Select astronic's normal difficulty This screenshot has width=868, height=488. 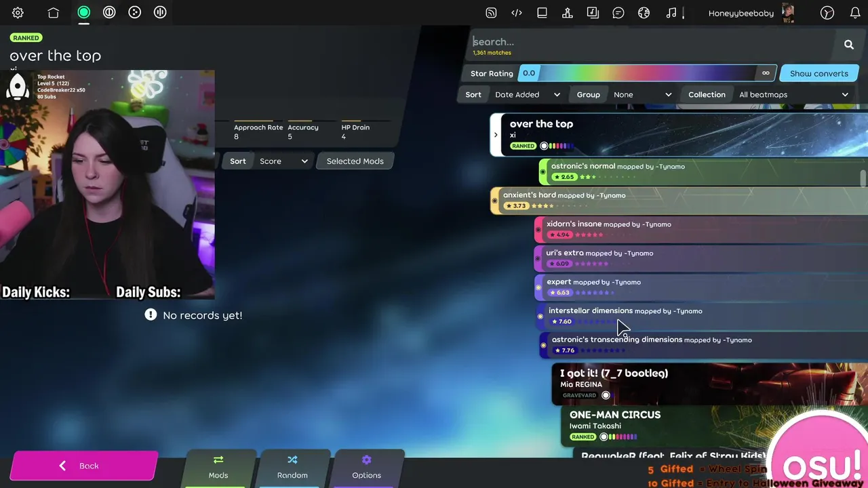coord(703,171)
